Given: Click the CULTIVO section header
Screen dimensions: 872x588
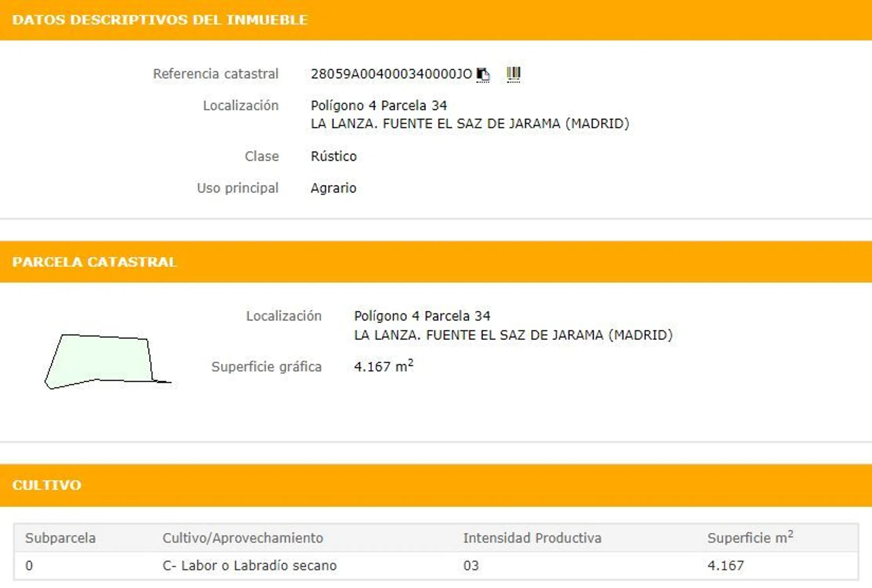Looking at the screenshot, I should pyautogui.click(x=47, y=485).
